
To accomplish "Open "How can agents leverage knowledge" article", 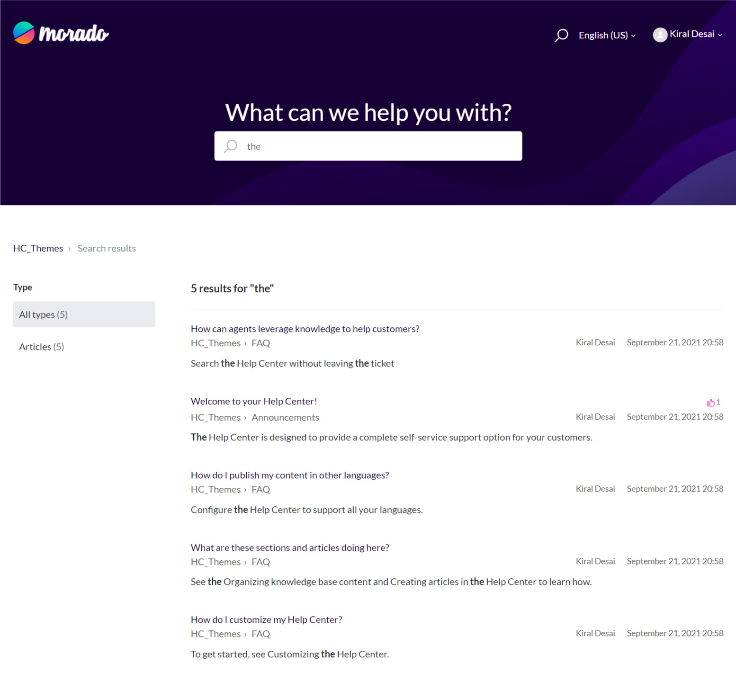I will tap(305, 329).
